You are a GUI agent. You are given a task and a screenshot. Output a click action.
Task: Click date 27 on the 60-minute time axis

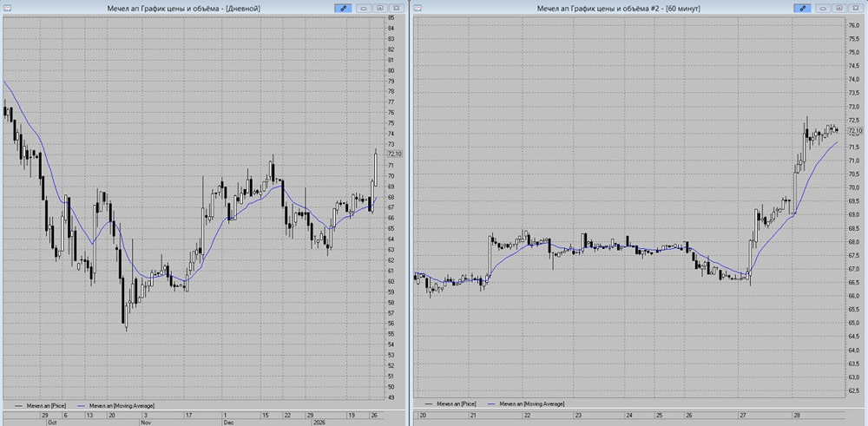[x=743, y=416]
